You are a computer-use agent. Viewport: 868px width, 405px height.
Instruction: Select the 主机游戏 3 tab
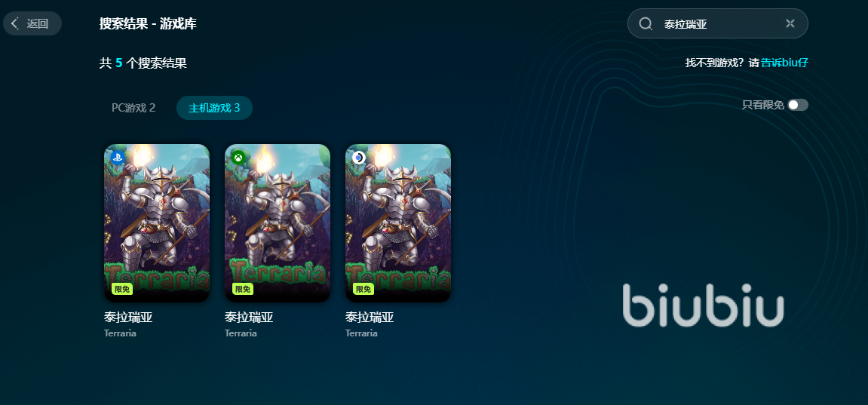click(214, 108)
